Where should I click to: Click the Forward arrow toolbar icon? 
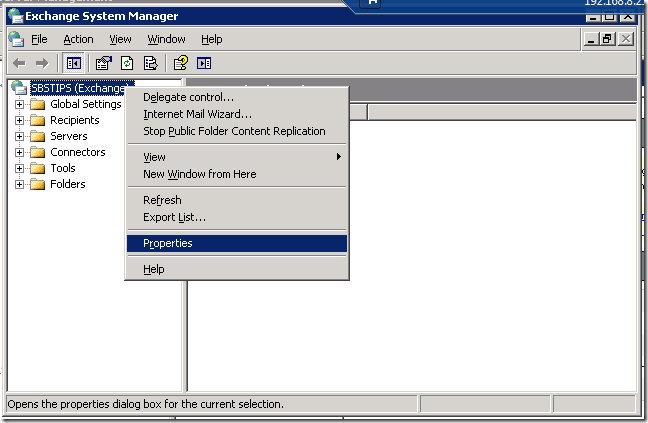tap(41, 63)
